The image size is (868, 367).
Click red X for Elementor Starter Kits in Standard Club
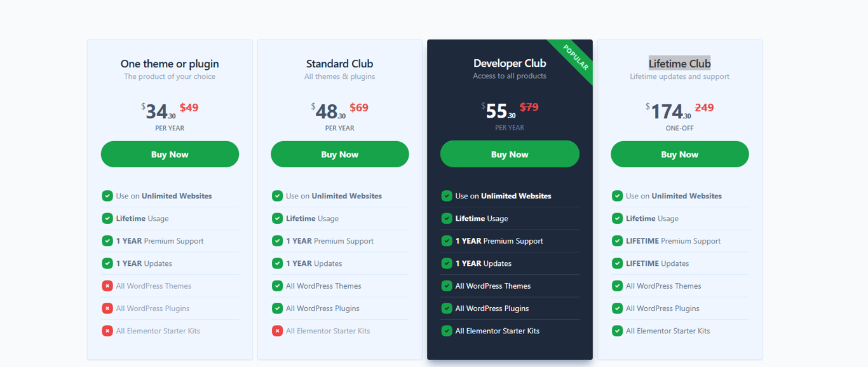[277, 331]
